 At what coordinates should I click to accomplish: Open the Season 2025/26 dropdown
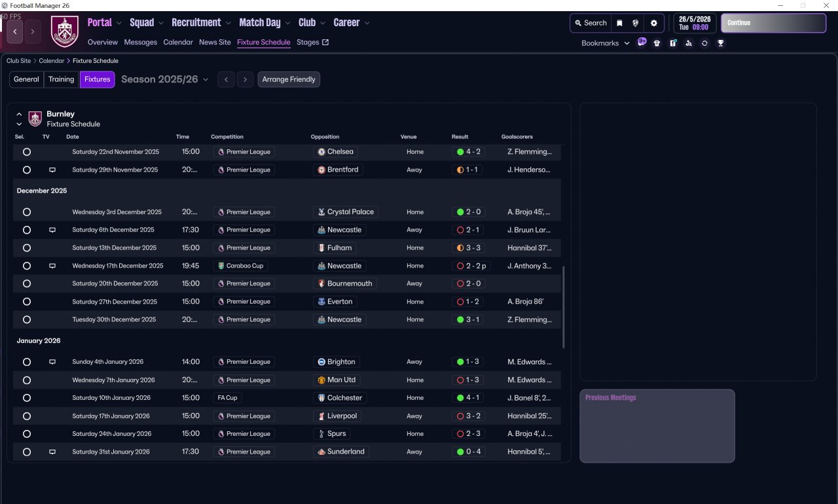point(165,79)
